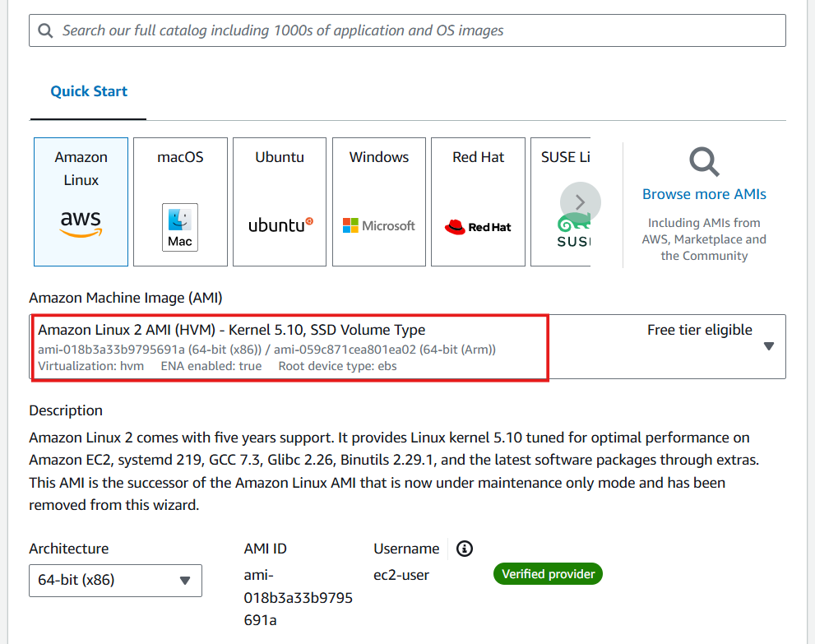Select the Ubuntu AMI tile
815x644 pixels.
[280, 202]
